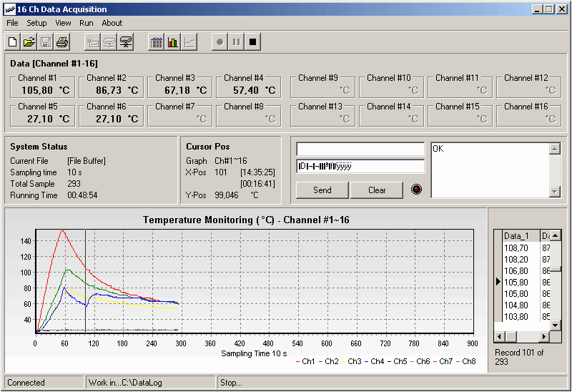
Task: Click the red status LED indicator
Action: click(x=417, y=190)
